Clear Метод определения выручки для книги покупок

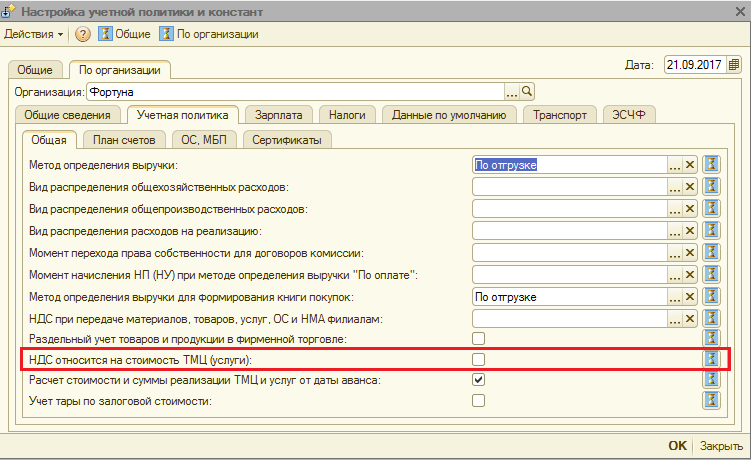point(690,297)
